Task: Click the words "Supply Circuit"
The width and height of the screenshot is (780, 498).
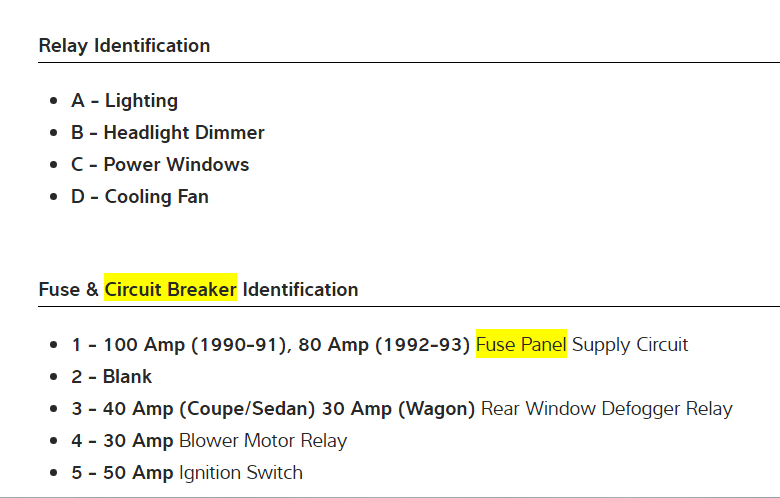Action: tap(630, 345)
